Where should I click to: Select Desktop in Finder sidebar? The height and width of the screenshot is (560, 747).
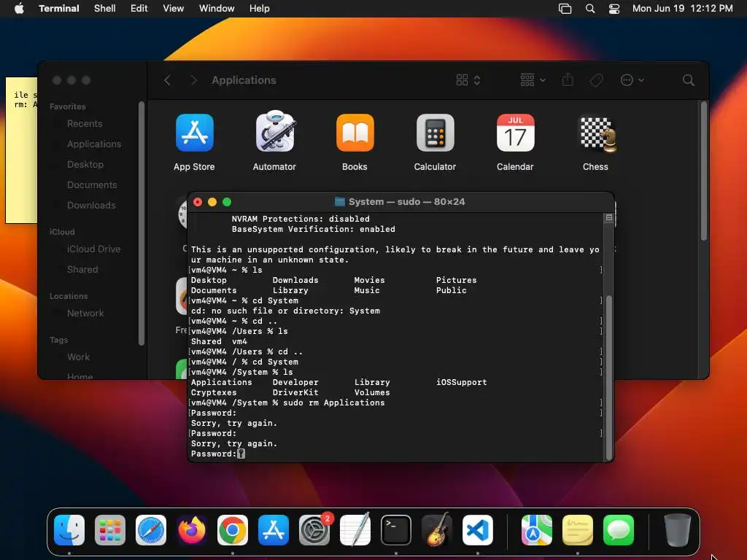pos(85,164)
